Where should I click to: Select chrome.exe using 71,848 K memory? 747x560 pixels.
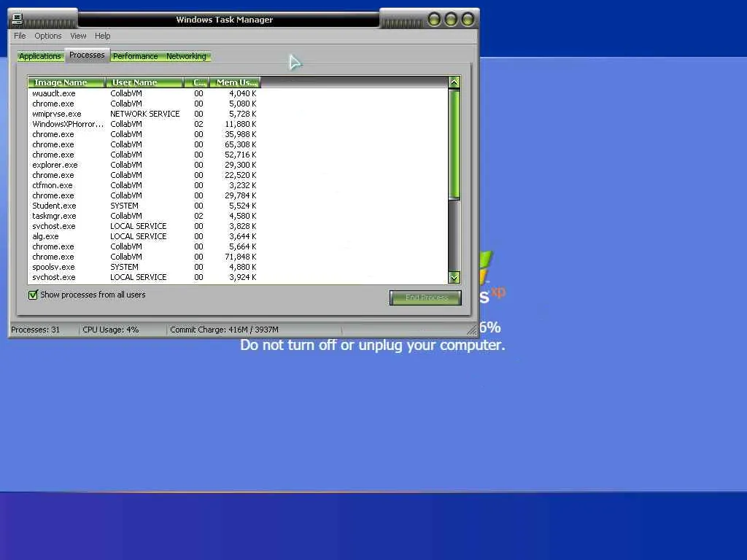(x=144, y=257)
